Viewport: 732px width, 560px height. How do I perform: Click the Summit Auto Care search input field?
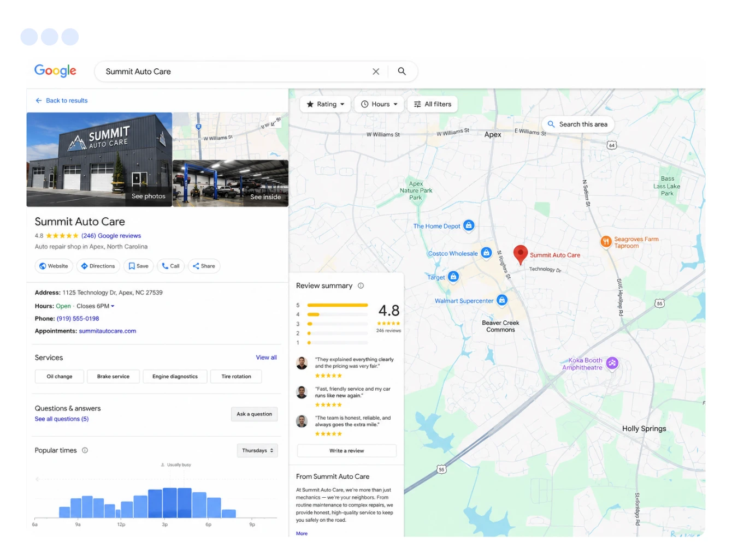point(235,72)
